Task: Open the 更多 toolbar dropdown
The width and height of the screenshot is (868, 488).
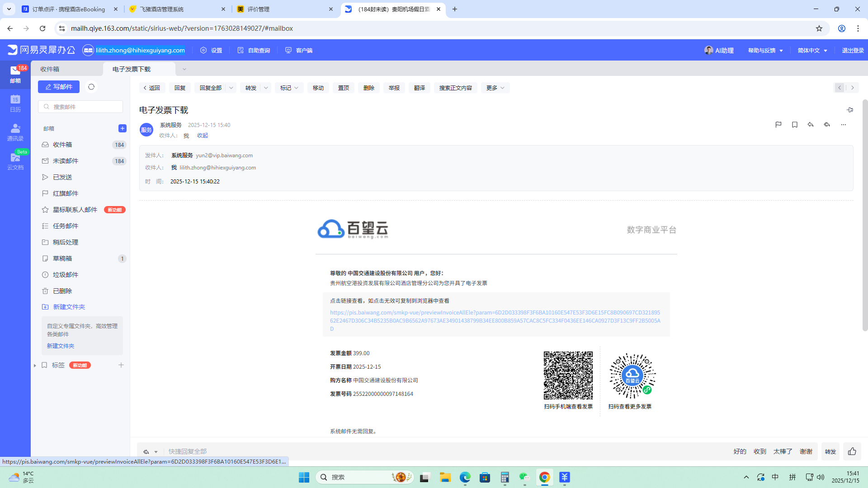Action: 495,88
